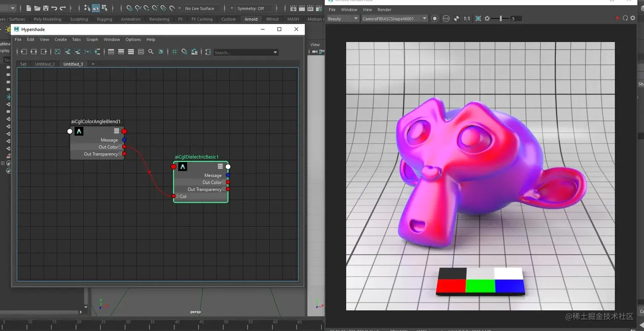Screen dimensions: 644x331
Task: Click the 1:1 real size icon
Action: pyautogui.click(x=467, y=19)
